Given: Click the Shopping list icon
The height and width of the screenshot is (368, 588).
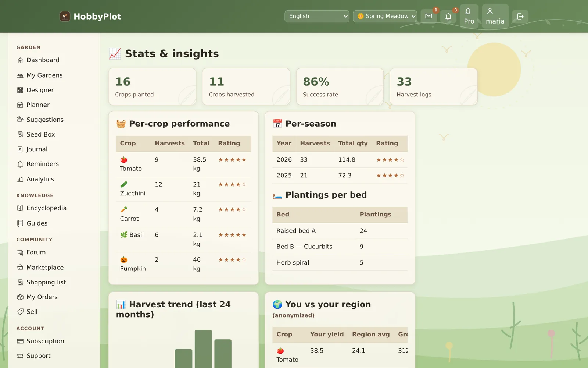Looking at the screenshot, I should [x=20, y=282].
